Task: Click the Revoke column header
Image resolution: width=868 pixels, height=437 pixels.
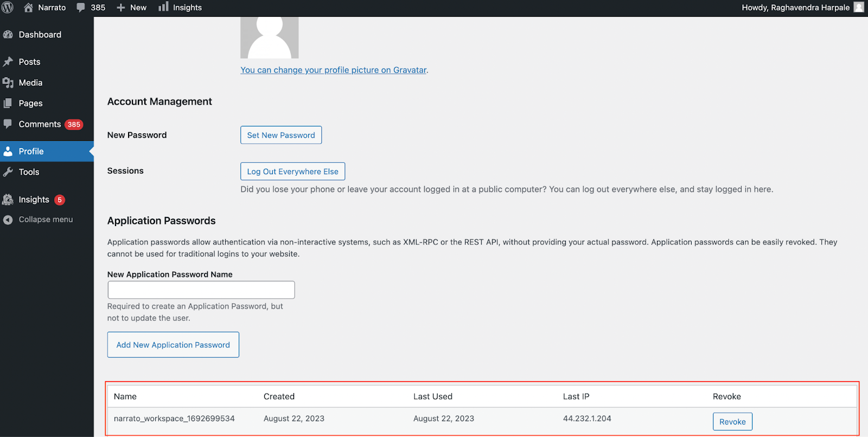Action: (727, 396)
